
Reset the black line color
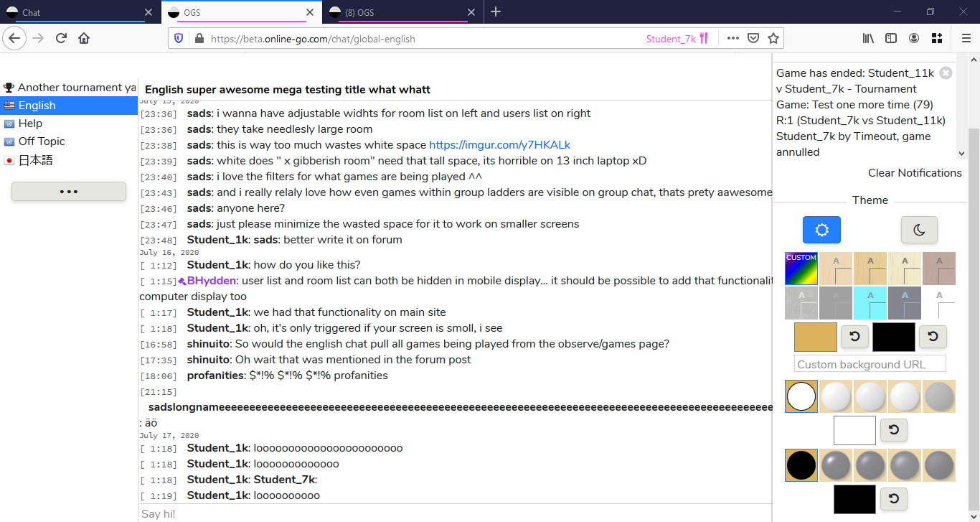933,336
